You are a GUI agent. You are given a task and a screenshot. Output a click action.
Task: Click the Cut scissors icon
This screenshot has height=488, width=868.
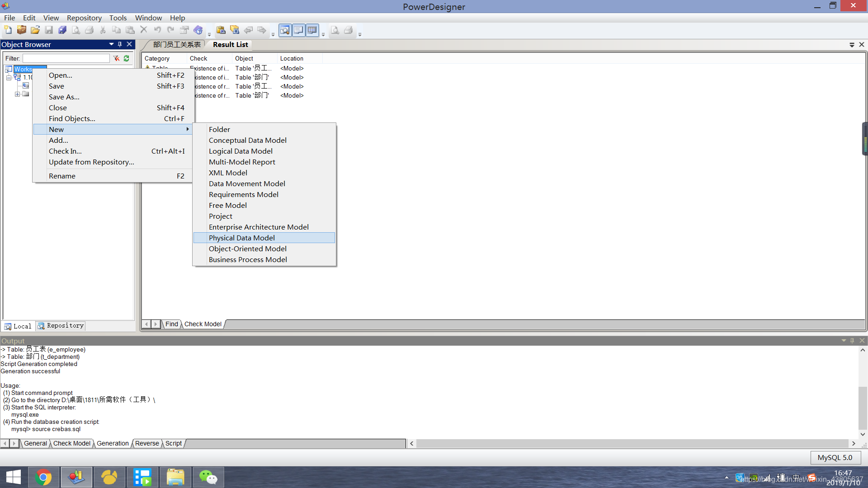[x=103, y=30]
